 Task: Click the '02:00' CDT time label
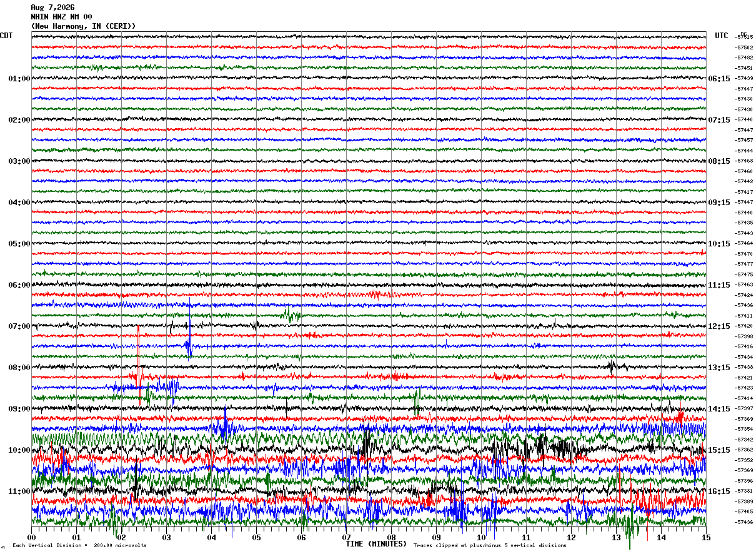click(x=19, y=120)
